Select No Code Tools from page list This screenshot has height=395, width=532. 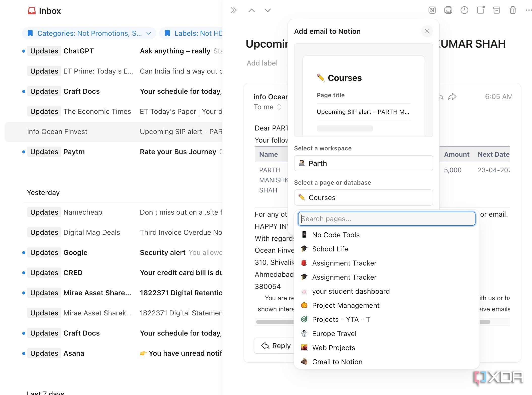click(x=387, y=235)
